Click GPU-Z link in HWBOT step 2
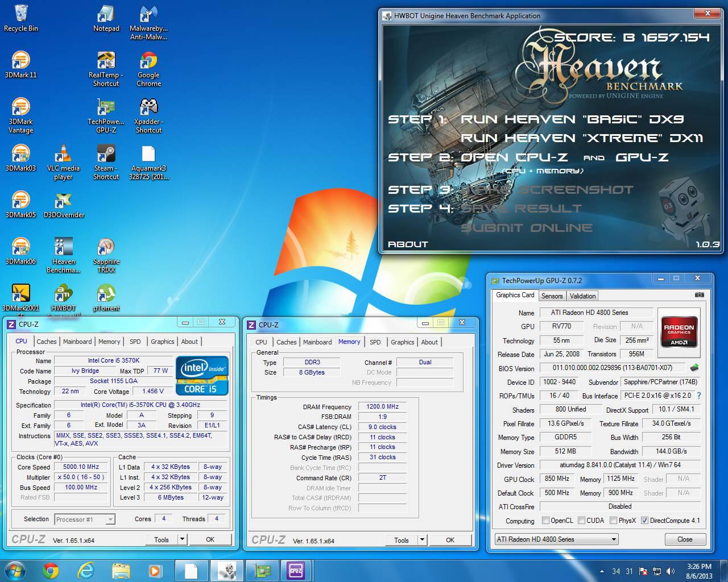 click(x=642, y=157)
